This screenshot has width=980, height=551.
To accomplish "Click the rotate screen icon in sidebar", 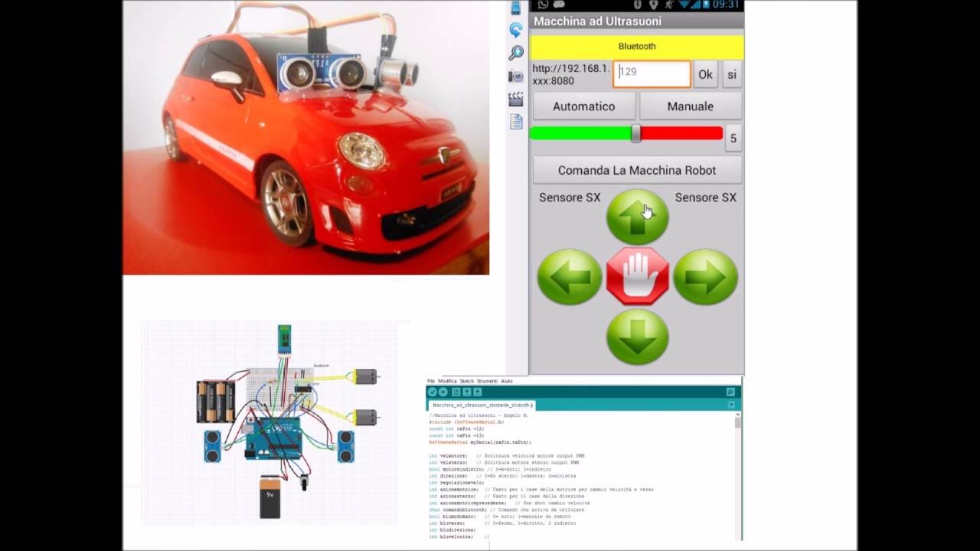I will click(x=516, y=31).
